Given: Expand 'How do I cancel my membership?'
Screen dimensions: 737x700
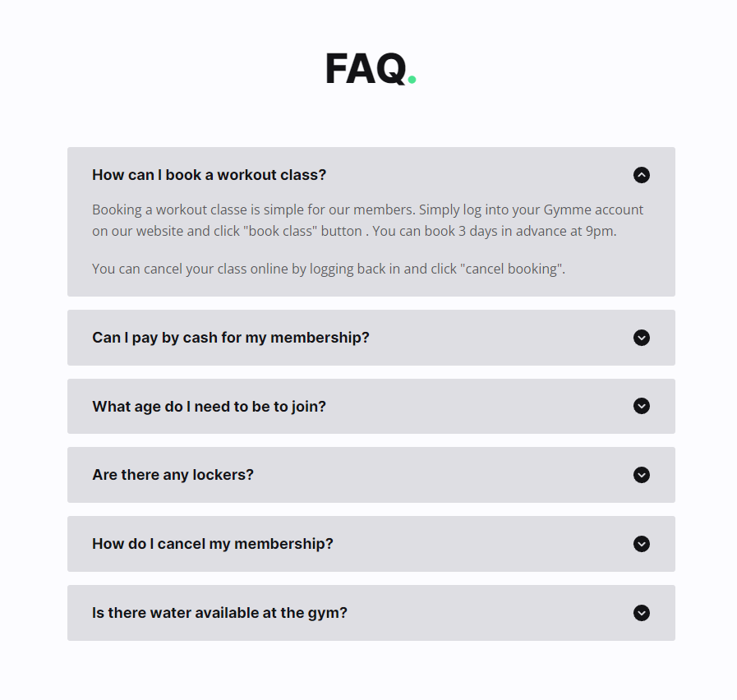Looking at the screenshot, I should (213, 544).
